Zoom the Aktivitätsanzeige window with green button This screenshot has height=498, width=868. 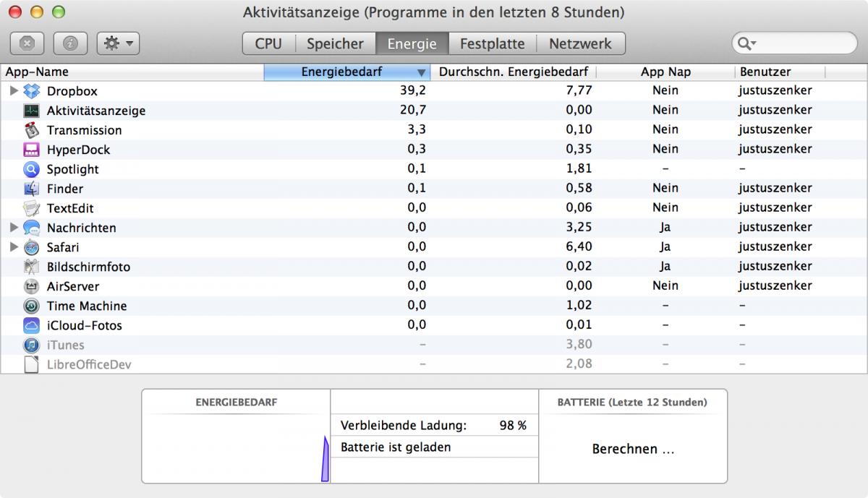pos(59,12)
